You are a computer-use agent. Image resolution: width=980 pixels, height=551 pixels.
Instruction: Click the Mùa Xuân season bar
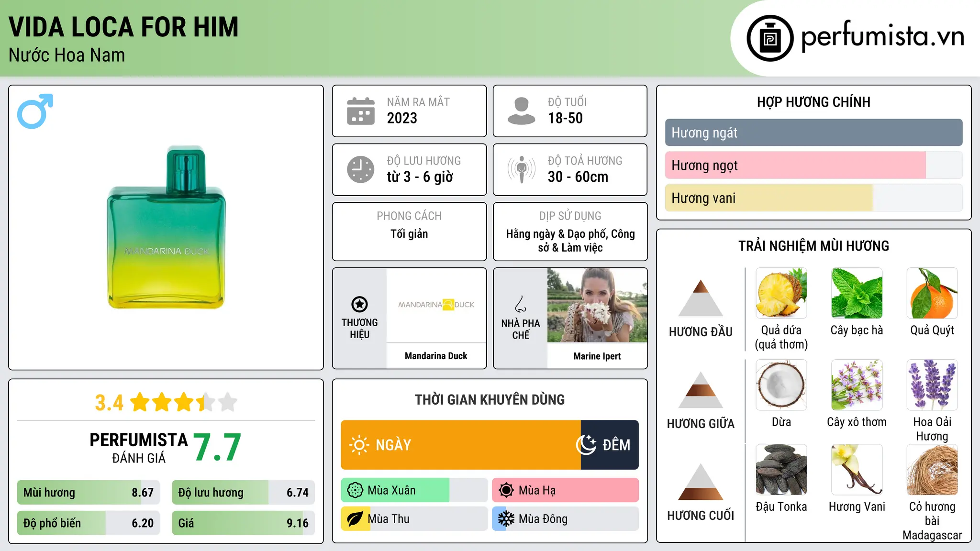(x=414, y=490)
